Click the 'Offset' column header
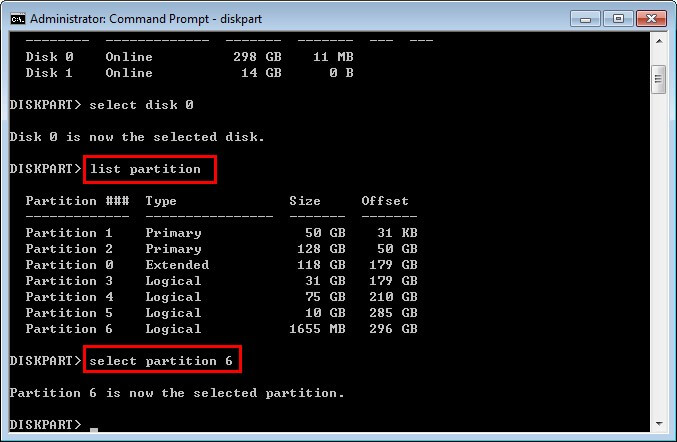 [385, 201]
